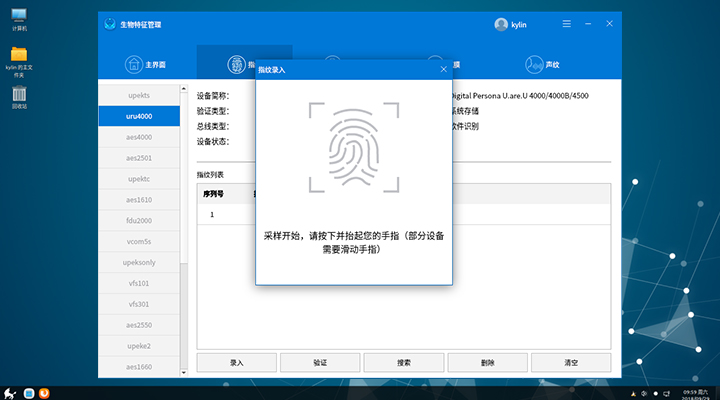Open the Kylin start menu
The width and height of the screenshot is (720, 400).
pyautogui.click(x=10, y=393)
